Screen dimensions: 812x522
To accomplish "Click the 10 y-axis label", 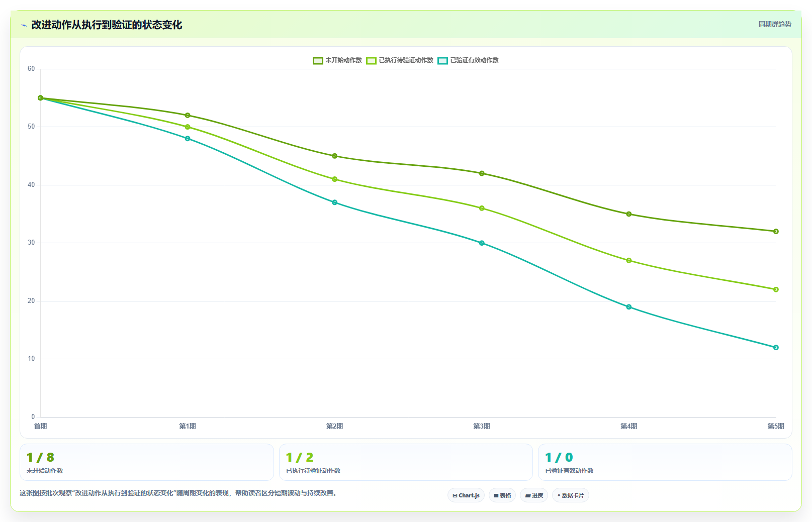I will click(31, 359).
